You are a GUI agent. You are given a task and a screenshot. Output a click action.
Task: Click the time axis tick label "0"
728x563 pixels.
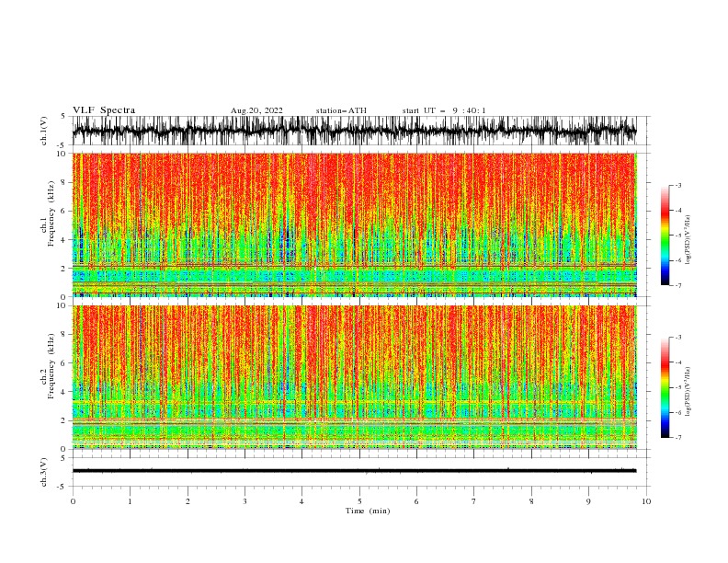[73, 501]
